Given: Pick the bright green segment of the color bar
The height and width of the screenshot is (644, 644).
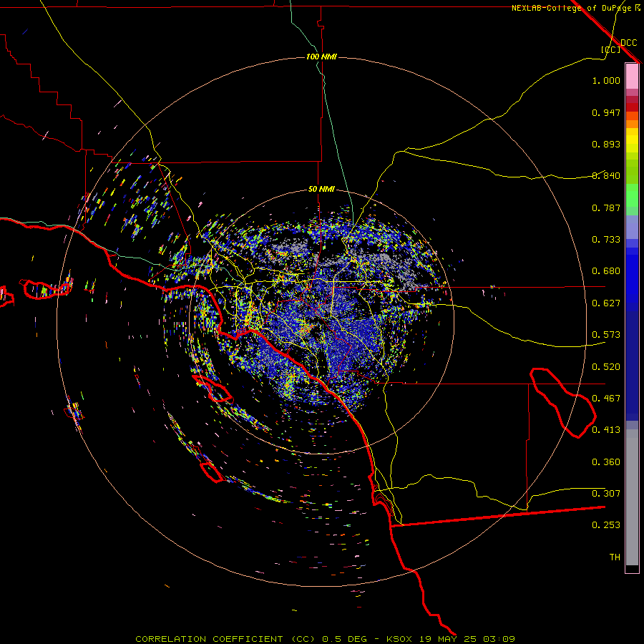Looking at the screenshot, I should click(x=632, y=195).
